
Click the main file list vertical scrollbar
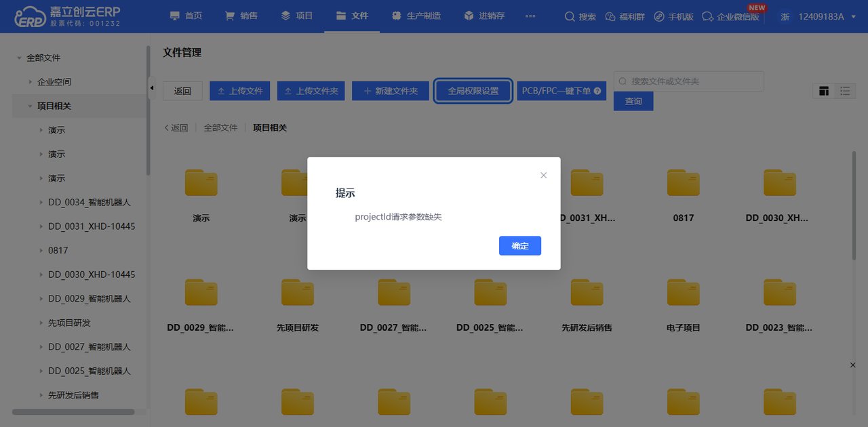click(x=854, y=205)
